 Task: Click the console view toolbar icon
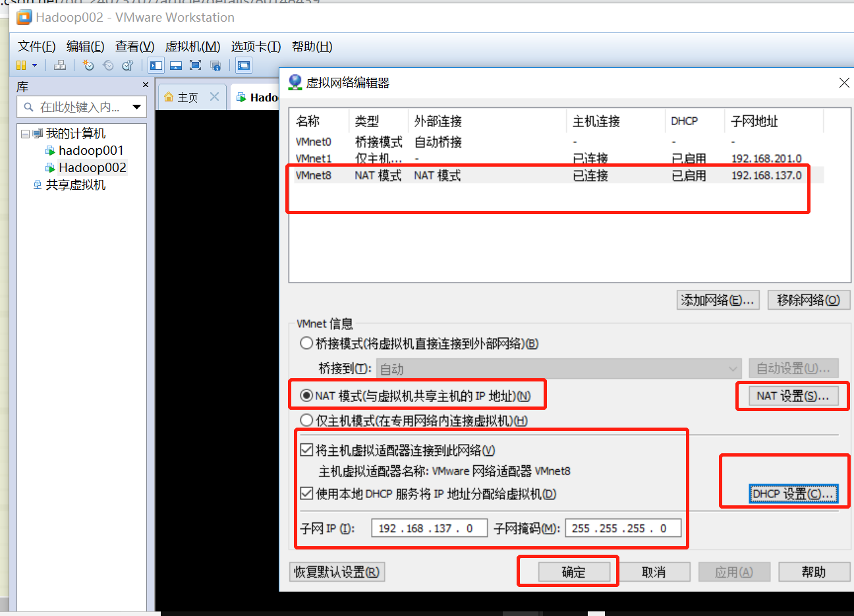click(x=244, y=65)
